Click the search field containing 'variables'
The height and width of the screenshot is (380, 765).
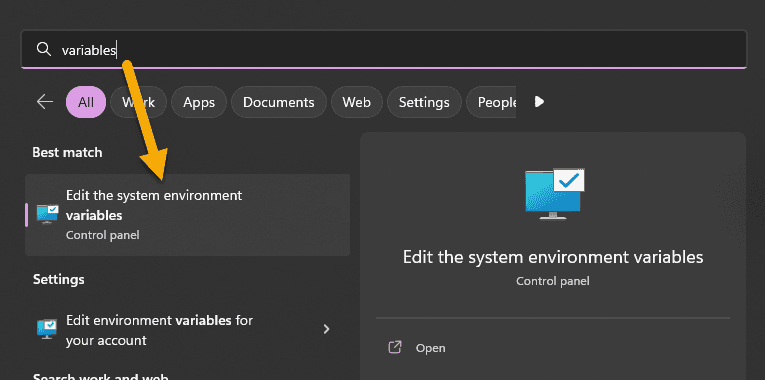pos(383,50)
